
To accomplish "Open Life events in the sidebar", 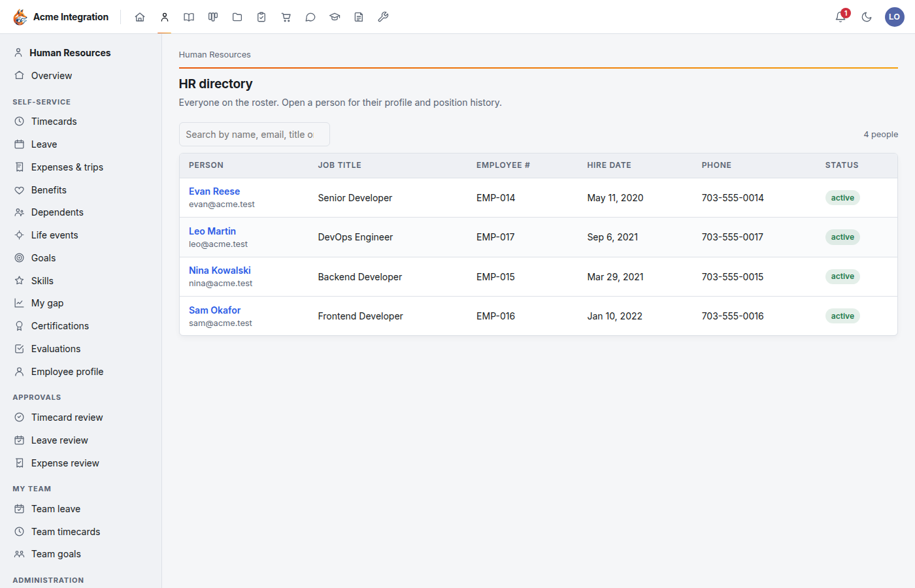I will tap(80, 235).
